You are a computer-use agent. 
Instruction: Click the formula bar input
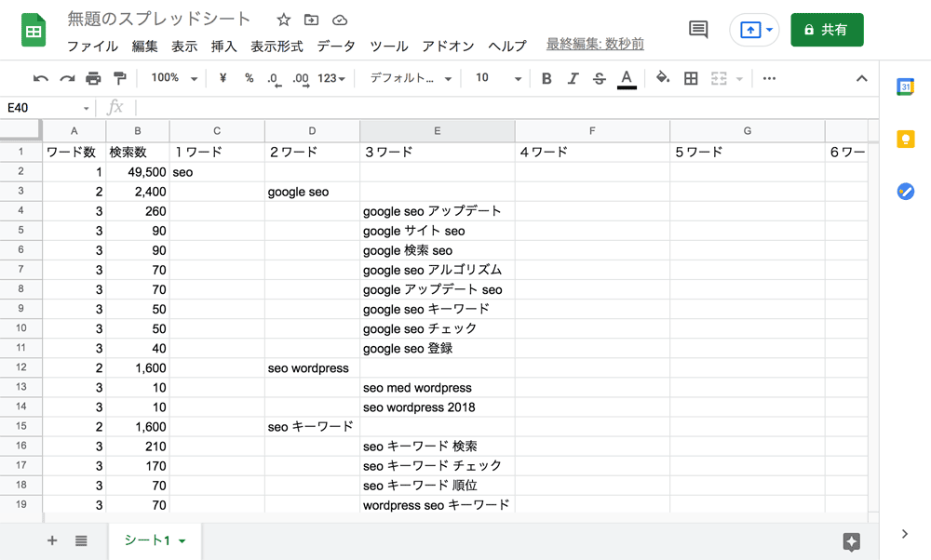coord(506,108)
